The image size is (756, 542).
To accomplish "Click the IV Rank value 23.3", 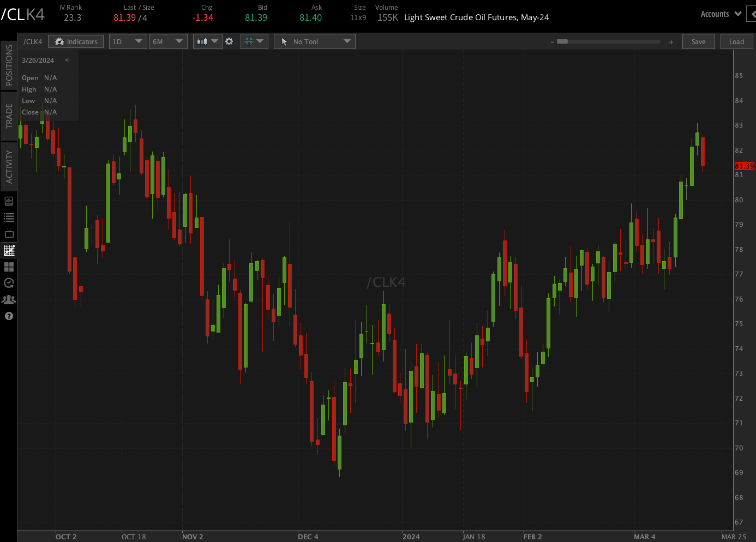I will 73,17.
